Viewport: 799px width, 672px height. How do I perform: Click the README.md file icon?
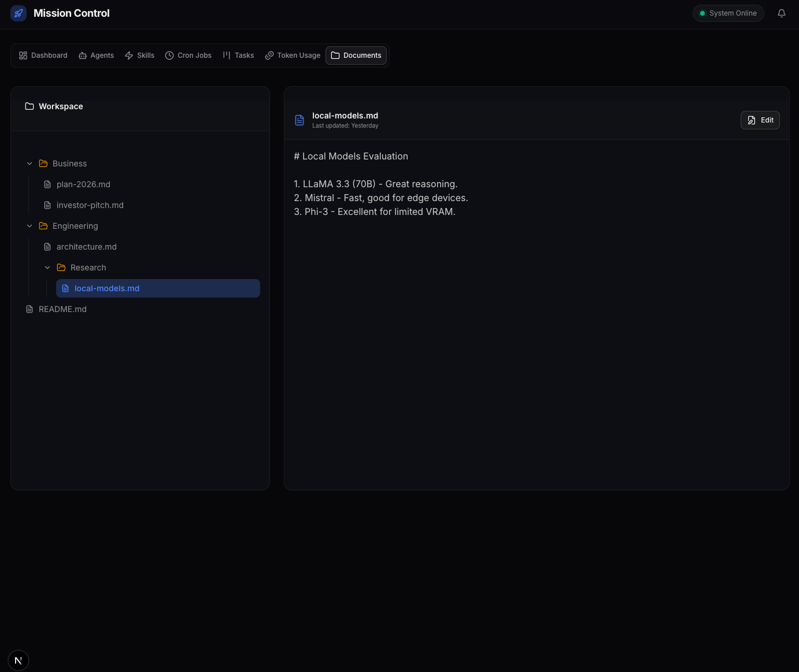click(x=29, y=309)
